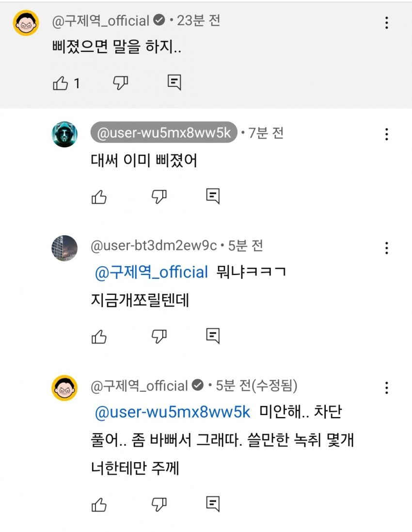Open options menu for user-bt3dm2ew9c's reply

(x=386, y=248)
